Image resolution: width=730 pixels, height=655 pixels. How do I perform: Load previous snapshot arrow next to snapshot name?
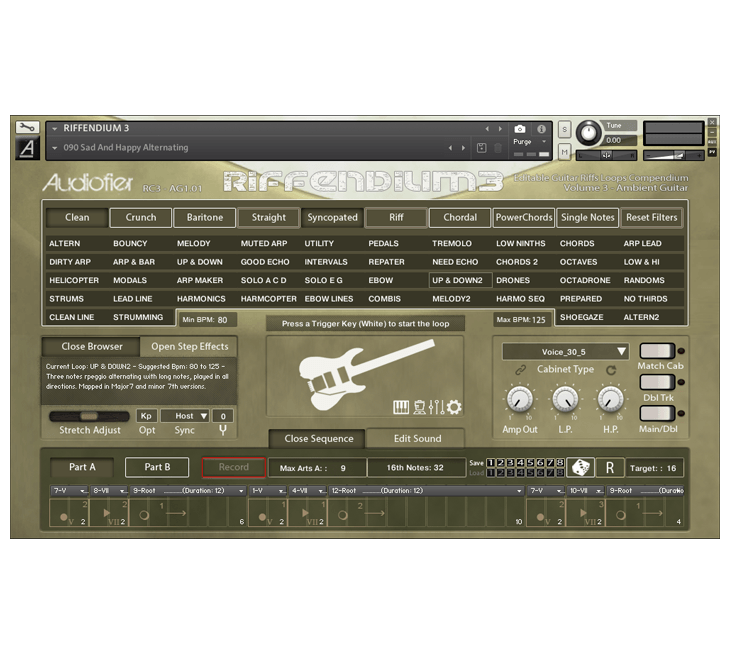450,148
